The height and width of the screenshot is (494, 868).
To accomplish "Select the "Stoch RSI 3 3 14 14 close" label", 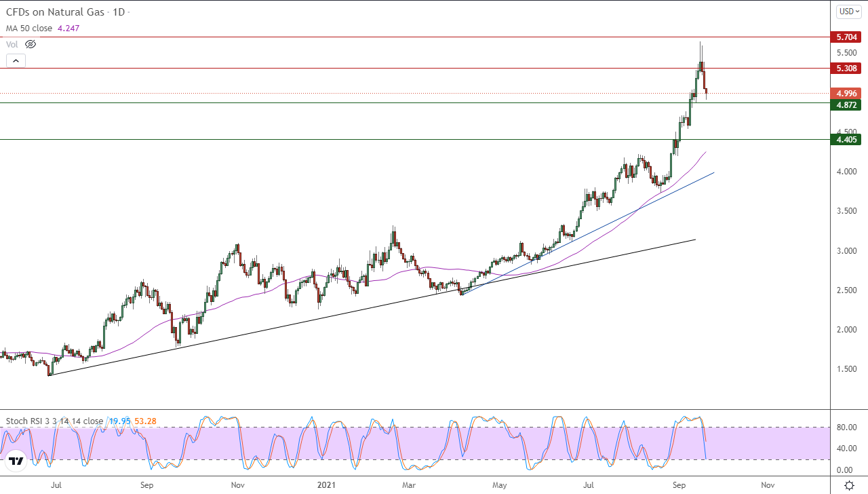I will (54, 421).
